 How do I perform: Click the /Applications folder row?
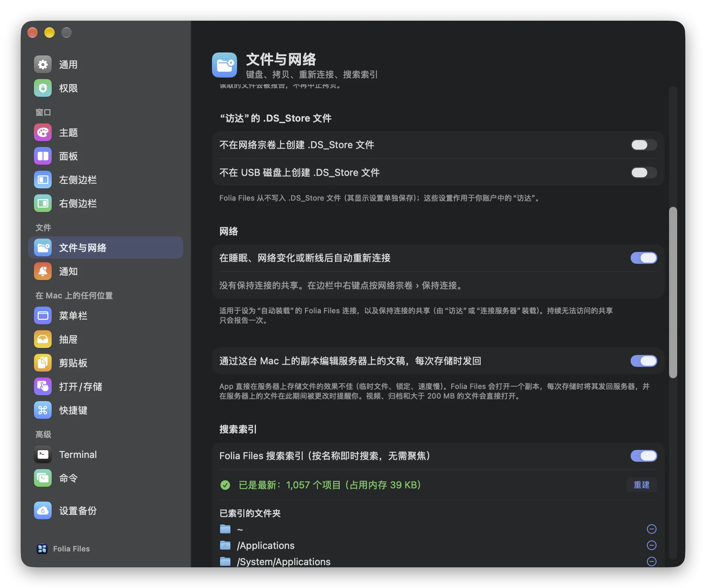coord(438,546)
